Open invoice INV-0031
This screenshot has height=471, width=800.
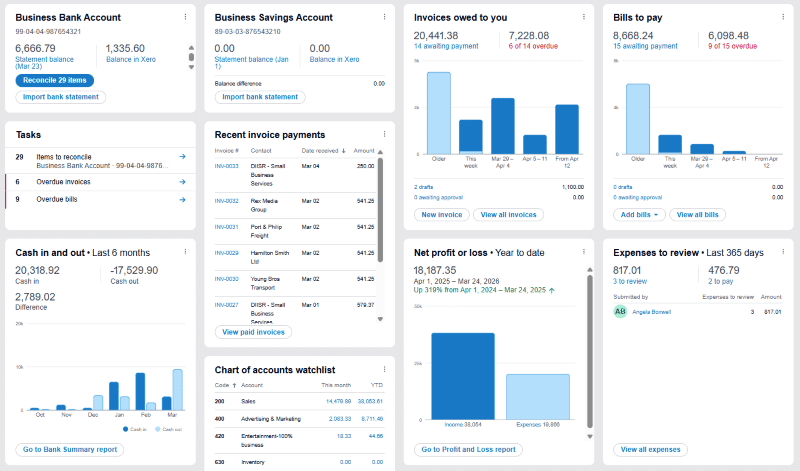pyautogui.click(x=227, y=227)
